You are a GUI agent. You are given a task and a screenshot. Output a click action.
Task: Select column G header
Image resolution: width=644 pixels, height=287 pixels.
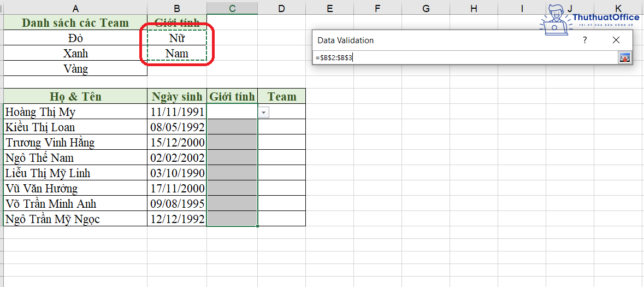pos(426,8)
